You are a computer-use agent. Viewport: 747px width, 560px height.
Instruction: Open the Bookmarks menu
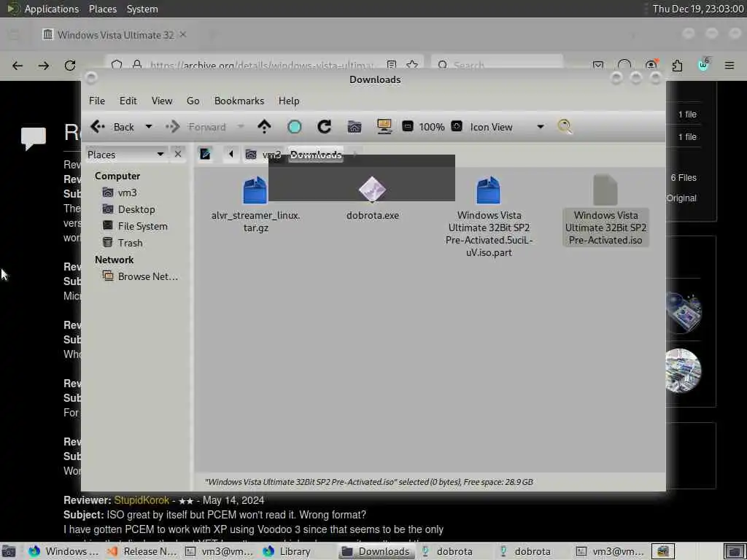tap(239, 101)
